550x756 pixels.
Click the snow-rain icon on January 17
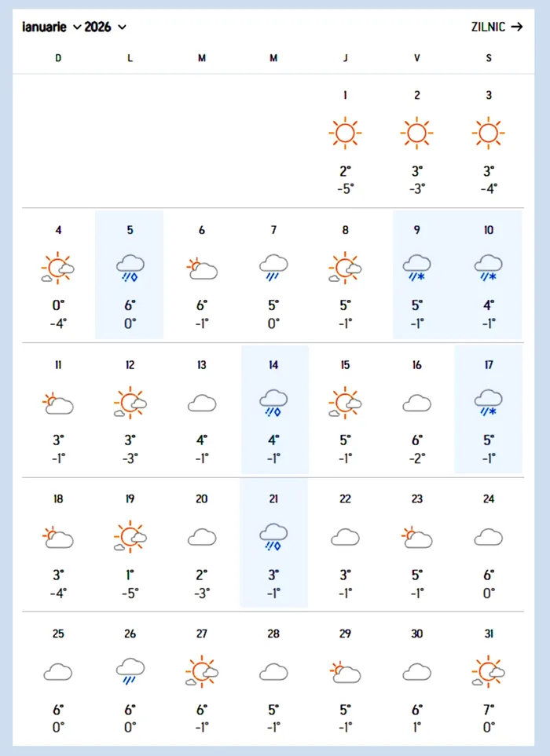[x=489, y=403]
